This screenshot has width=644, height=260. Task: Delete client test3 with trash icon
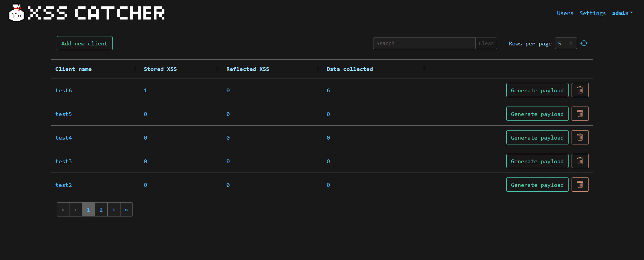[x=580, y=161]
